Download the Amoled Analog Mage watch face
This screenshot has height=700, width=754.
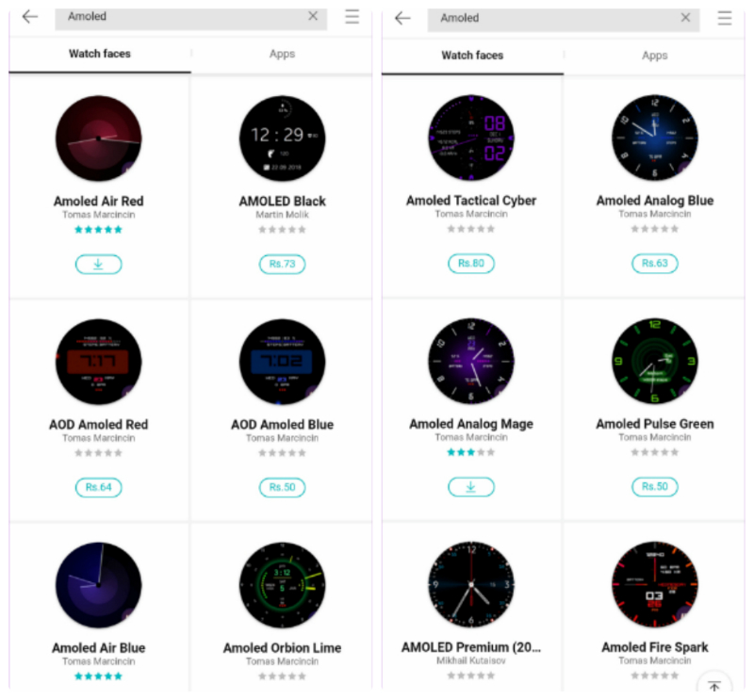tap(471, 487)
